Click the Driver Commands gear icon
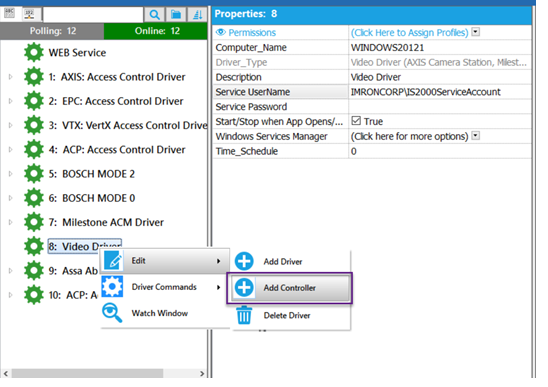Viewport: 548px width, 387px height. (x=112, y=286)
